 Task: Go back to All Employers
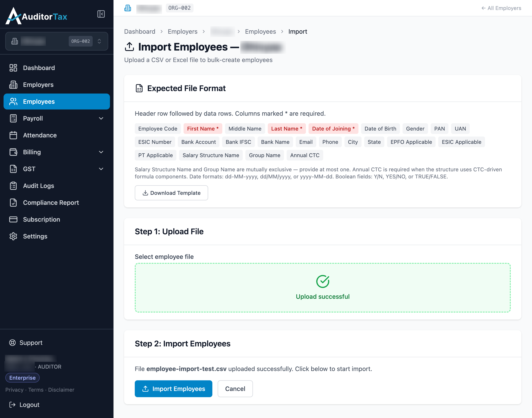point(501,8)
